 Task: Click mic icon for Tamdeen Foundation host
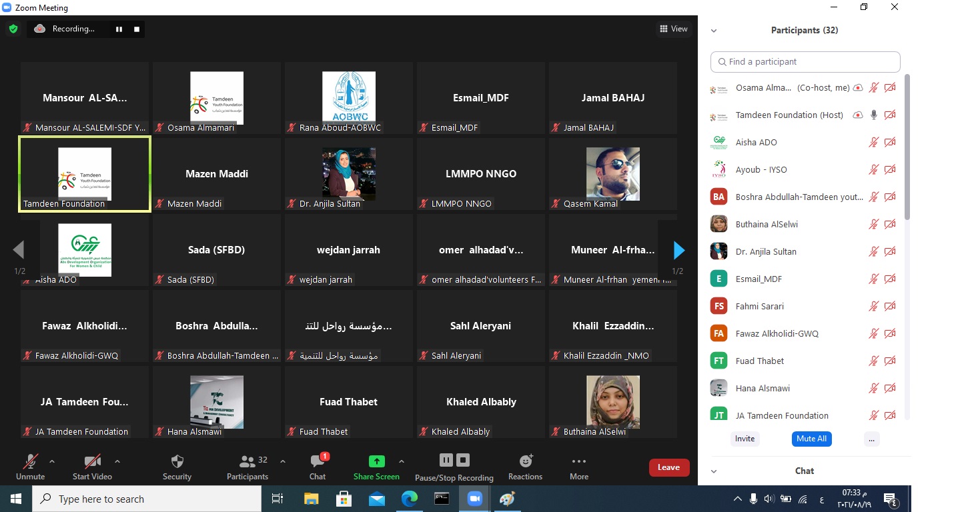[x=873, y=115]
